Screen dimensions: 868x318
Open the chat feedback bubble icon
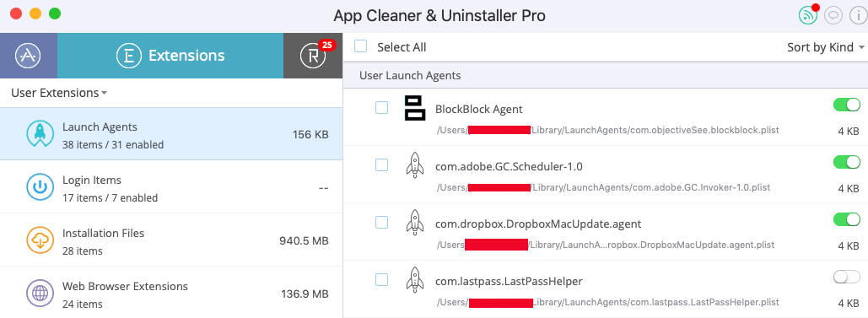point(833,15)
